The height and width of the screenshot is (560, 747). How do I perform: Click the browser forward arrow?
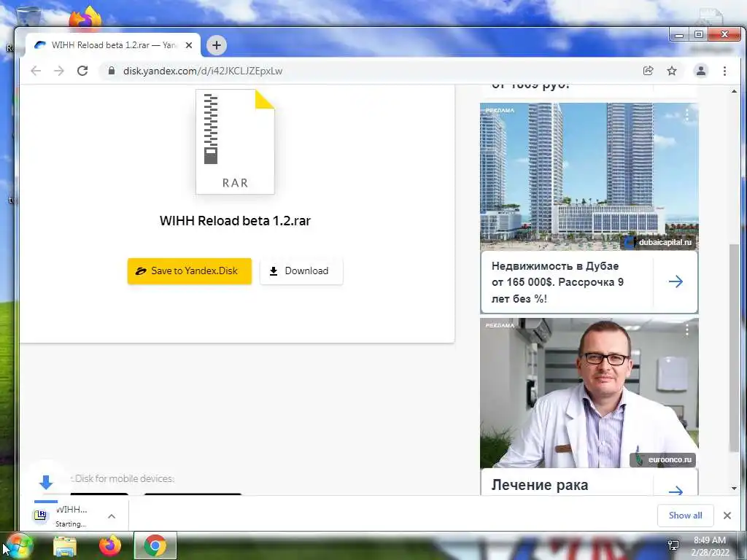coord(59,71)
